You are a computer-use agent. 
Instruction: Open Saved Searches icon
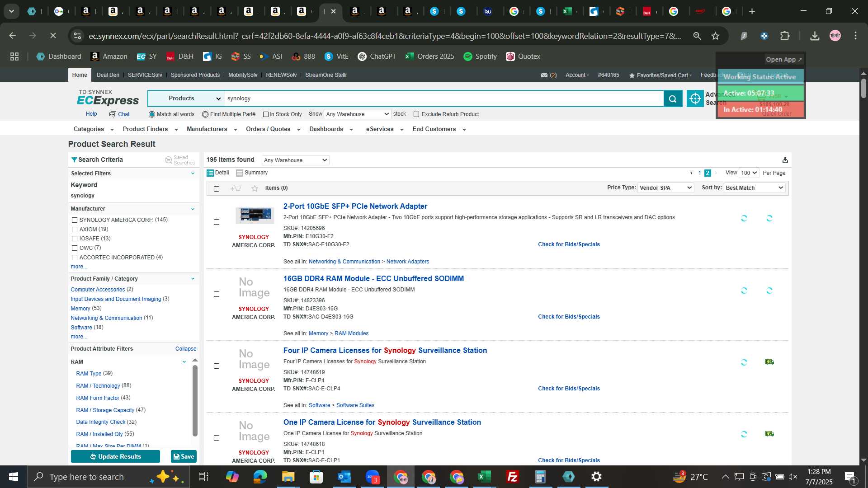169,160
